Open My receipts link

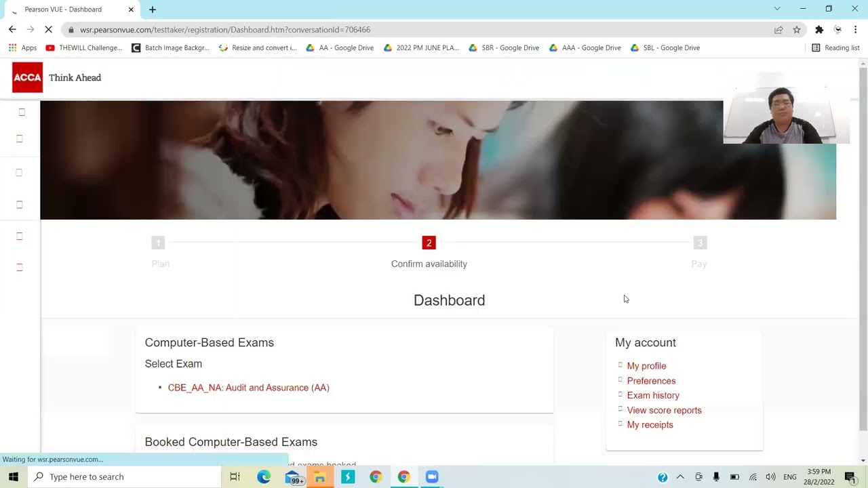650,425
